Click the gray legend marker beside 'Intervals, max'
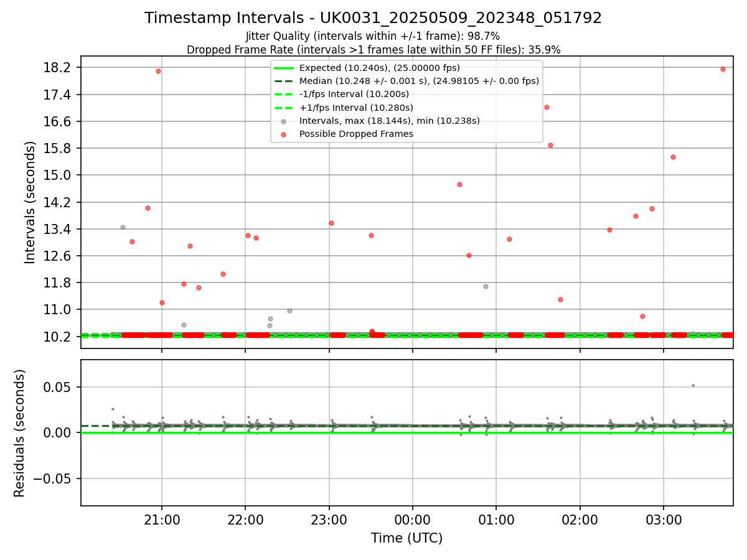747x560 pixels. (283, 121)
